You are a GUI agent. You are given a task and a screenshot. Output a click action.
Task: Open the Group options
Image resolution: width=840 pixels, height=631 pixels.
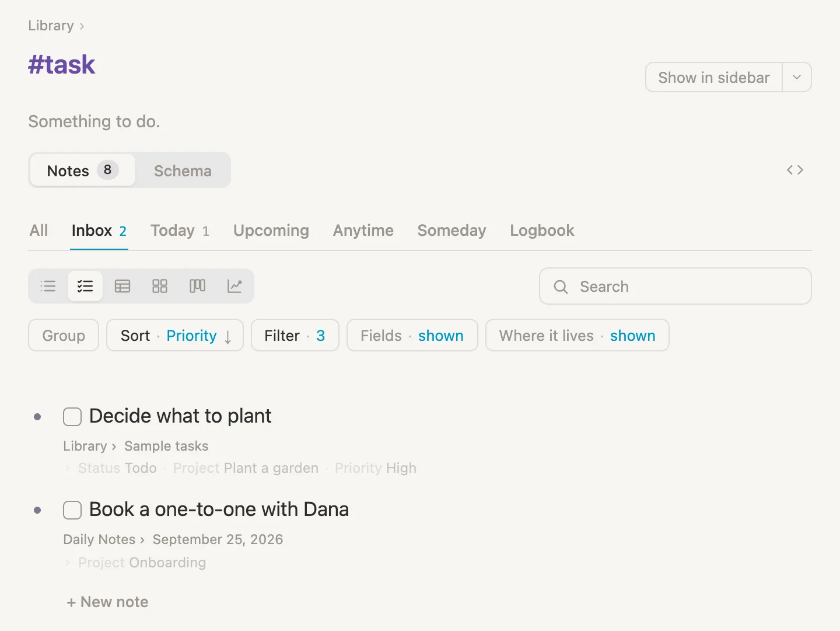tap(64, 336)
